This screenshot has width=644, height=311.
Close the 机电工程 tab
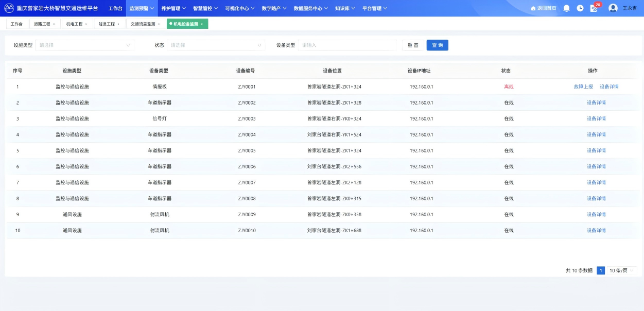coord(86,24)
